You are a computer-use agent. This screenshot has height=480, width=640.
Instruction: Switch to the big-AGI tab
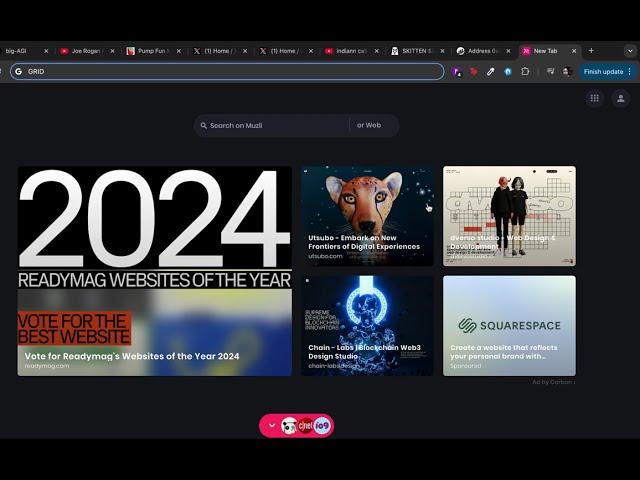pos(22,51)
